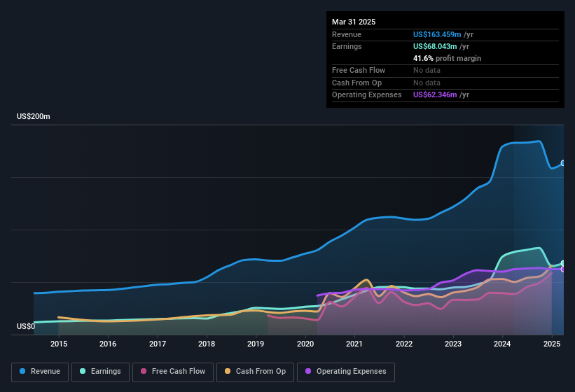Click the 2020 x-axis year label

click(305, 344)
